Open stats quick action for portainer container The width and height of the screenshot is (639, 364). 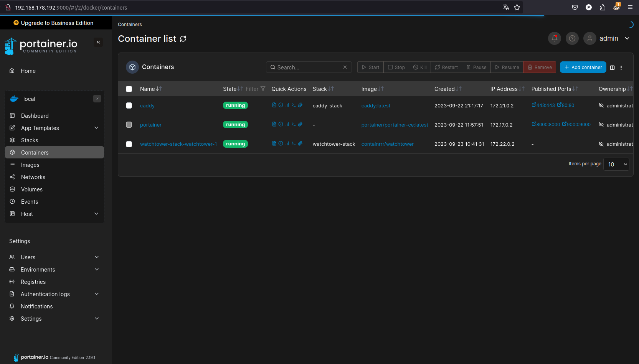point(287,124)
